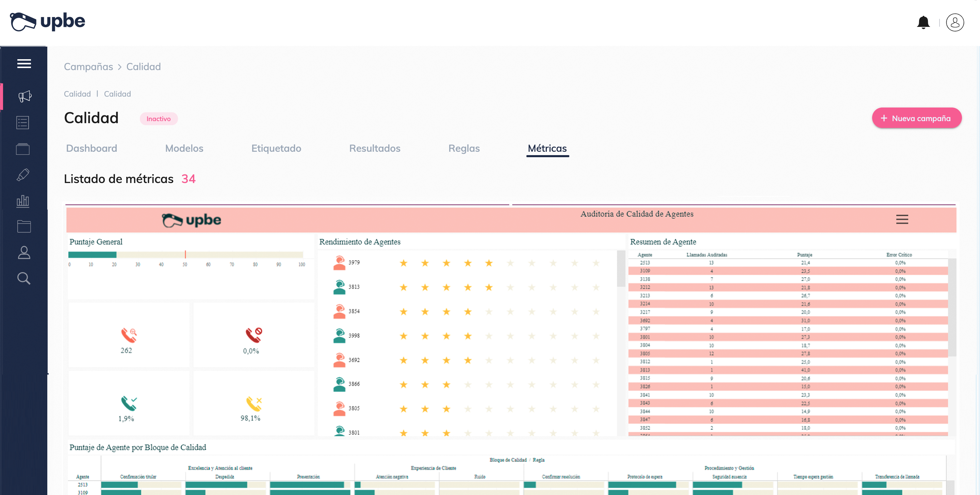Open the user profile icon in sidebar
The width and height of the screenshot is (980, 495).
(x=23, y=252)
